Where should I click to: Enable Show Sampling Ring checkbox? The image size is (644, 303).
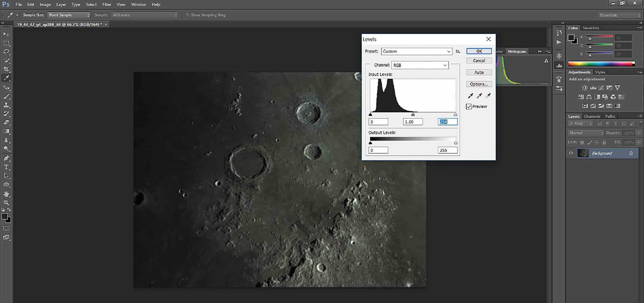(x=187, y=15)
